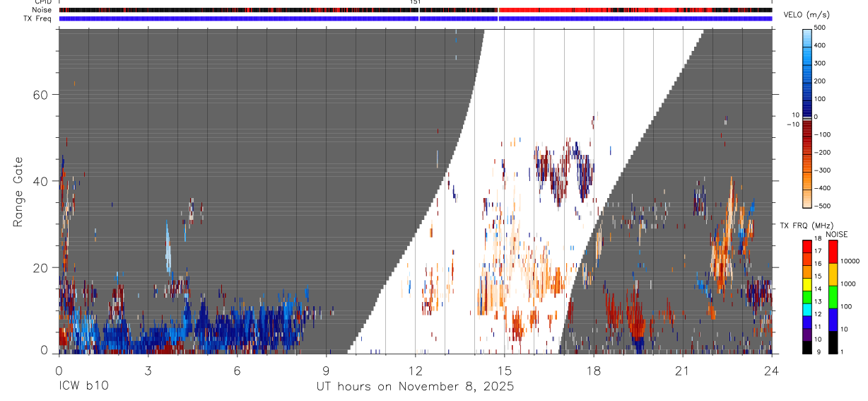This screenshot has width=868, height=401.
Task: Click the 18 tick on UT hours axis
Action: click(594, 370)
